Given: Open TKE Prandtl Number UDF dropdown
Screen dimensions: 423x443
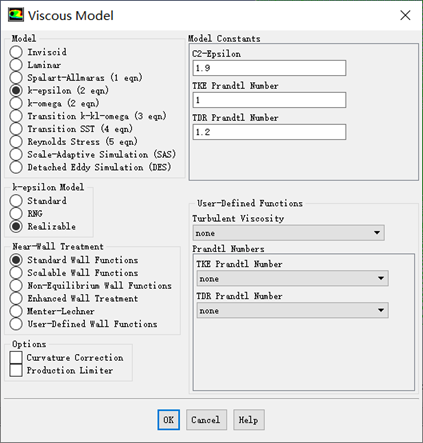Looking at the screenshot, I should pyautogui.click(x=293, y=278).
